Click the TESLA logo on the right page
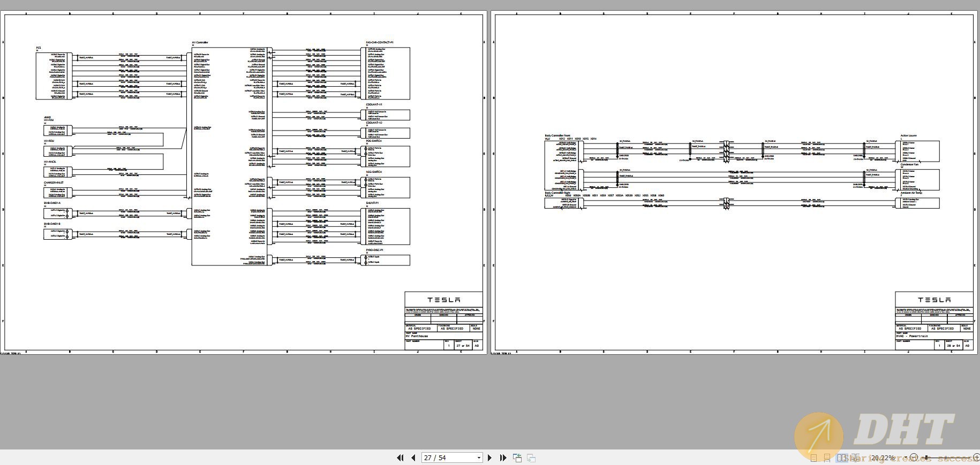Viewport: 980px width, 465px height. 934,300
